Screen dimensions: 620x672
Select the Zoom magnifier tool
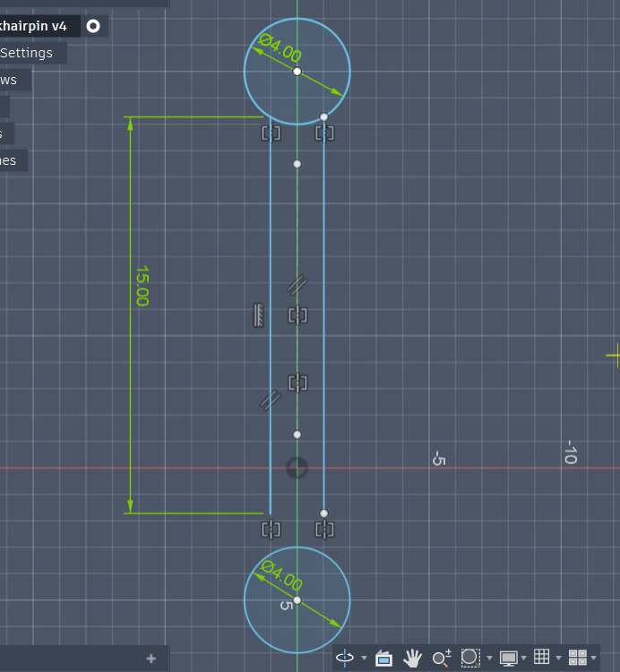(x=442, y=658)
